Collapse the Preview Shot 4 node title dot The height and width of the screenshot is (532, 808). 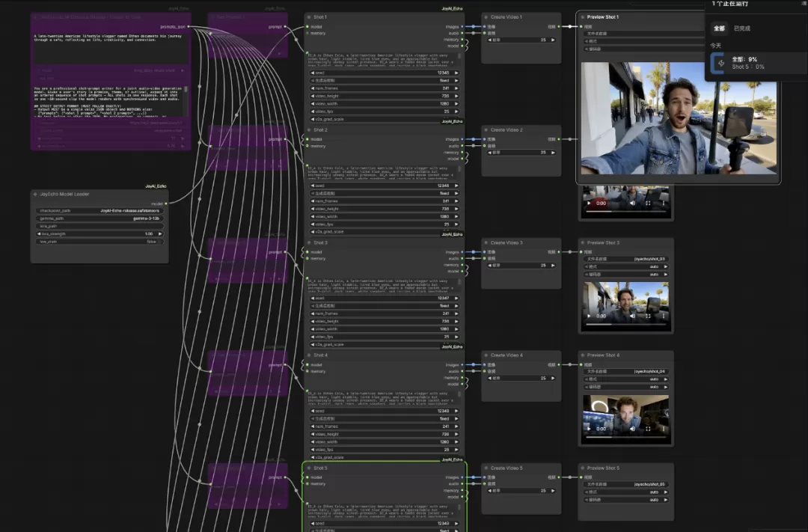click(582, 355)
